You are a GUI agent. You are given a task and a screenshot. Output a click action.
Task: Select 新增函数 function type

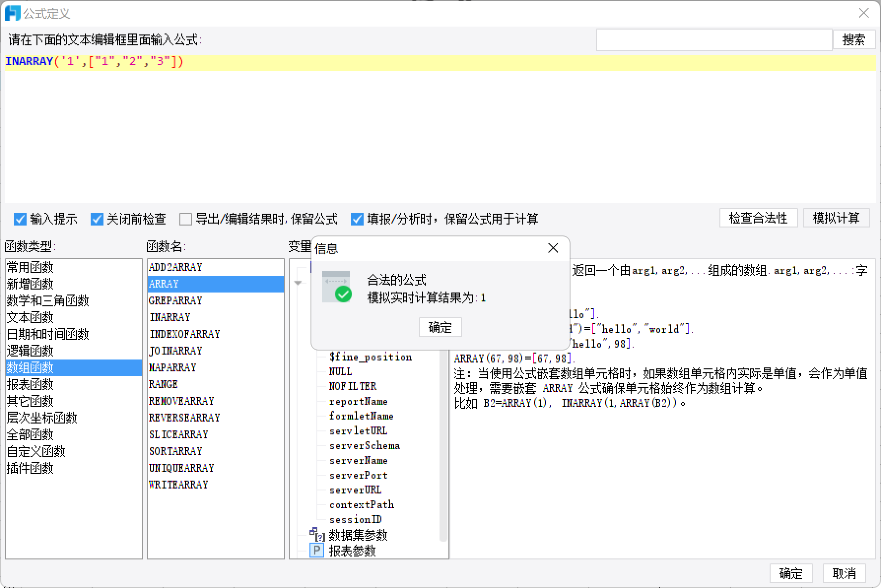pos(73,284)
